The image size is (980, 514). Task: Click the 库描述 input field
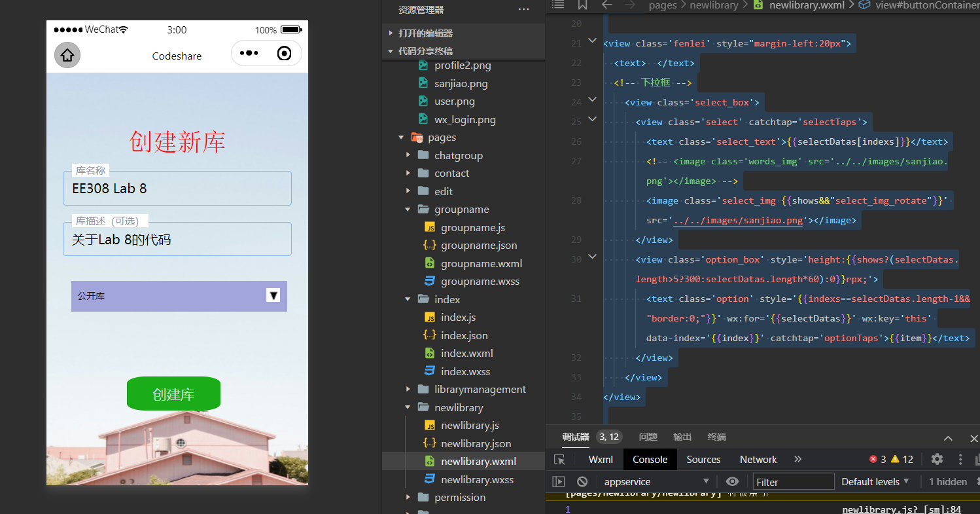click(177, 239)
